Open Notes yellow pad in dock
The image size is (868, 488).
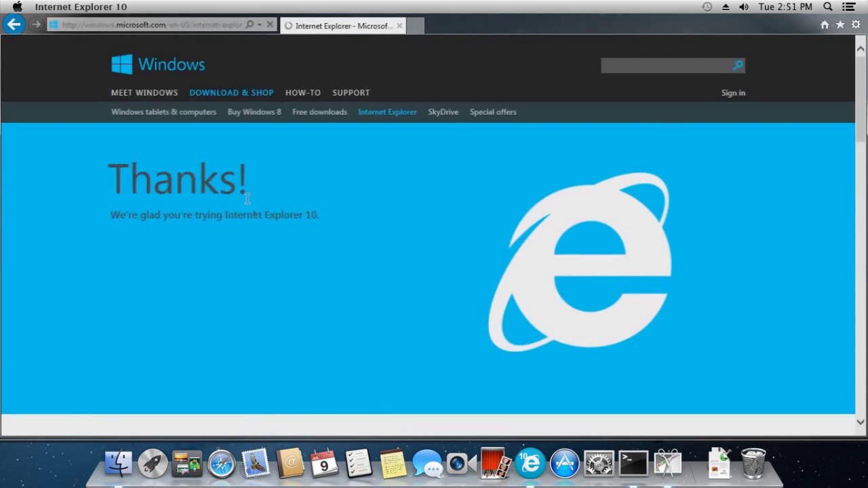point(393,464)
